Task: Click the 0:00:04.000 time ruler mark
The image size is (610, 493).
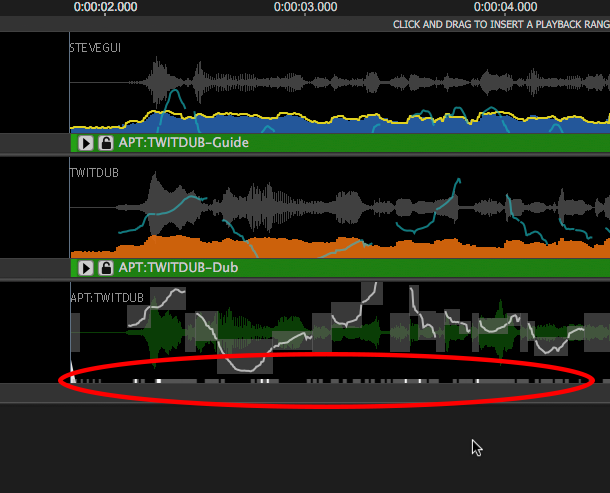Action: (505, 7)
